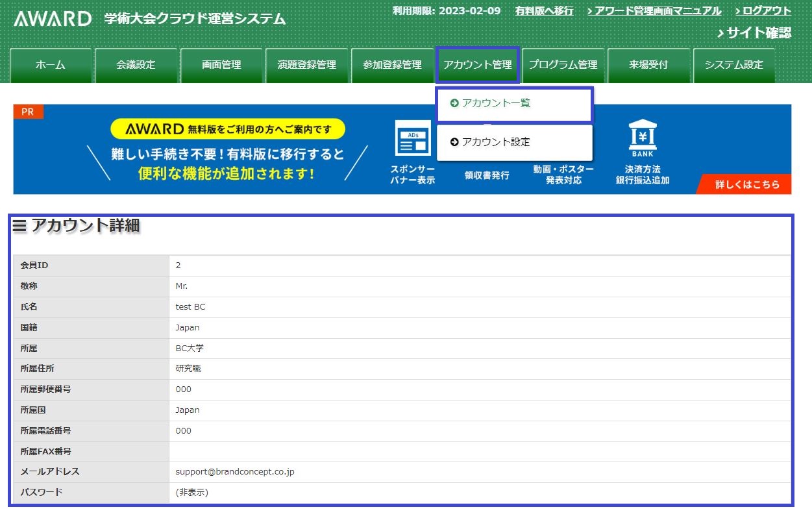This screenshot has width=812, height=518.
Task: Go to the 画面管理 tab
Action: coord(221,65)
